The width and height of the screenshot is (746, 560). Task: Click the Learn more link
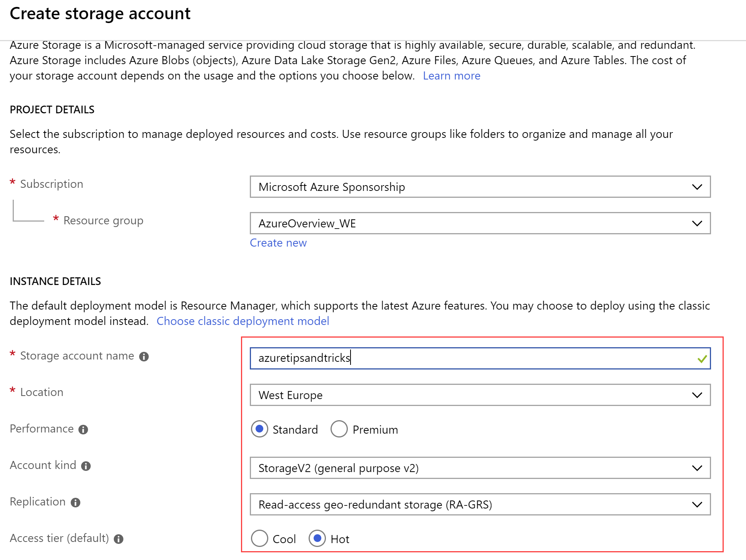pyautogui.click(x=452, y=76)
